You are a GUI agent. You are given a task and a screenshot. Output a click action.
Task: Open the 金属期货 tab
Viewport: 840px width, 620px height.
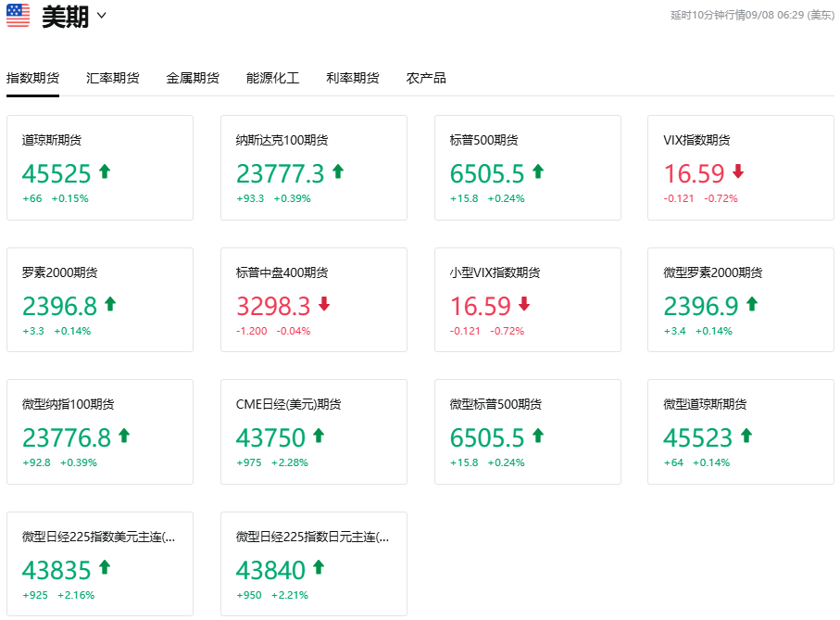click(x=193, y=78)
